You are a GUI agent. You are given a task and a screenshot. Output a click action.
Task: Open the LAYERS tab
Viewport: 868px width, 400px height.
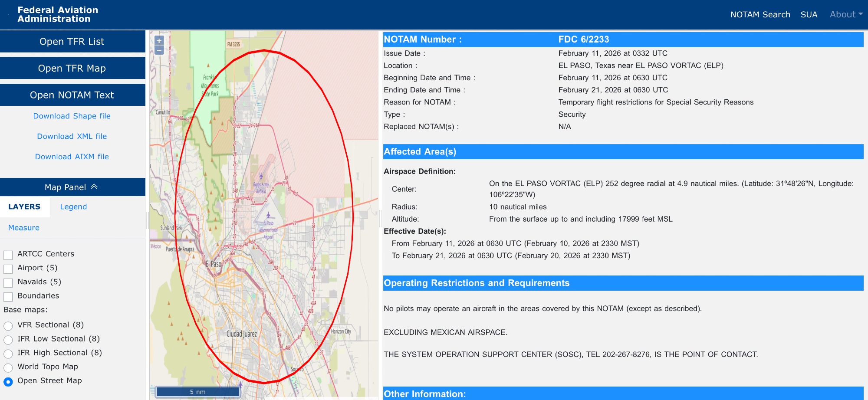click(24, 207)
